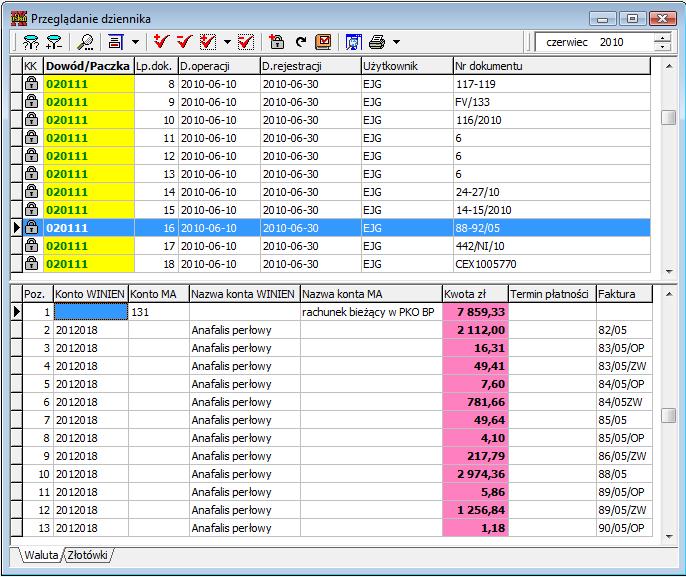This screenshot has width=686, height=577.
Task: Click padlock icon in row 116/2010
Action: [x=31, y=119]
